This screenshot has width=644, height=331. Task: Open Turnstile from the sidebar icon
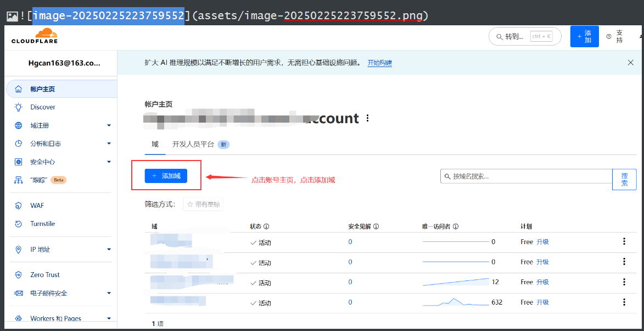point(19,224)
